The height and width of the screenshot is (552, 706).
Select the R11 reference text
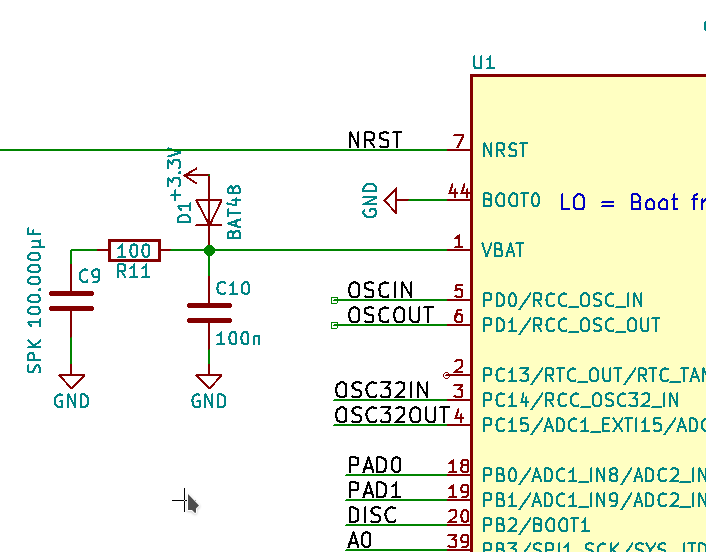pyautogui.click(x=133, y=271)
